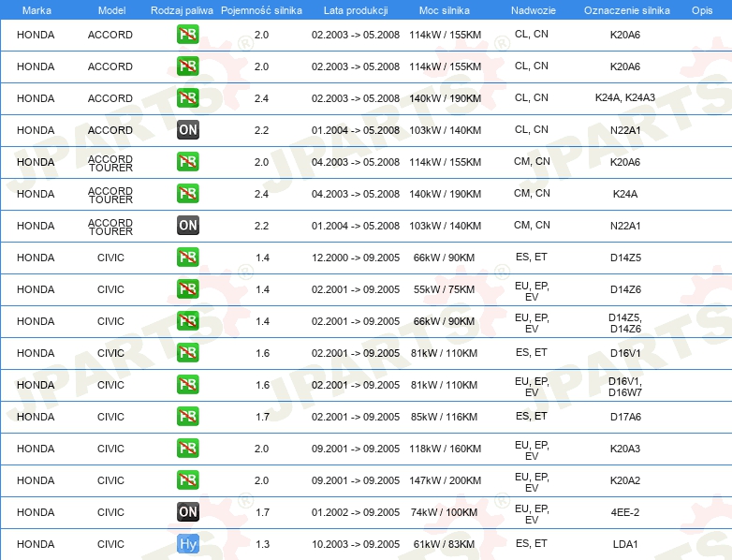Click the hybrid Hy icon in the Civic LDA1 row

(x=187, y=544)
